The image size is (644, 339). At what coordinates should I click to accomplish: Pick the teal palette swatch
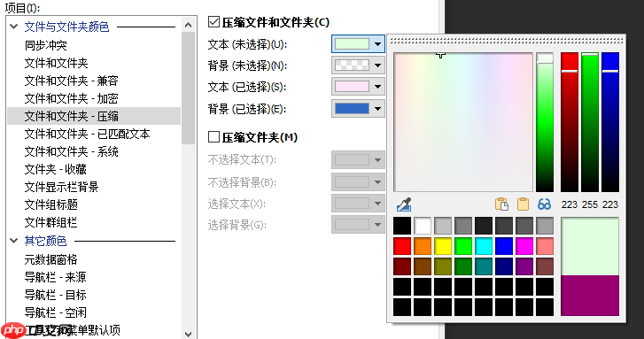(x=484, y=266)
